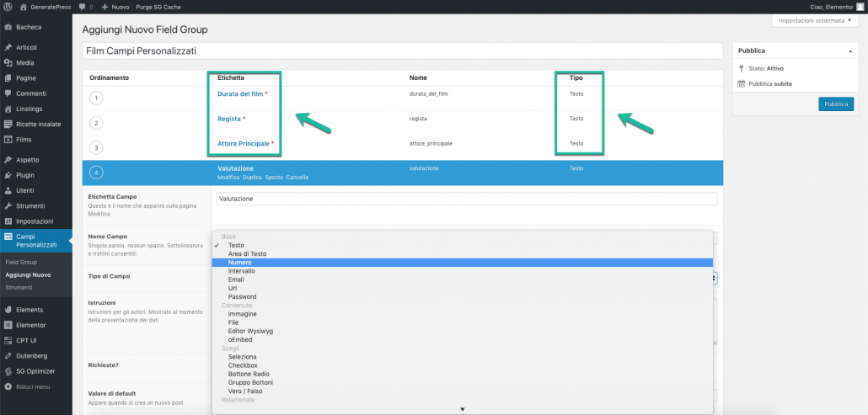Collapse the Pubblica panel arrow
The width and height of the screenshot is (868, 415).
coord(849,51)
